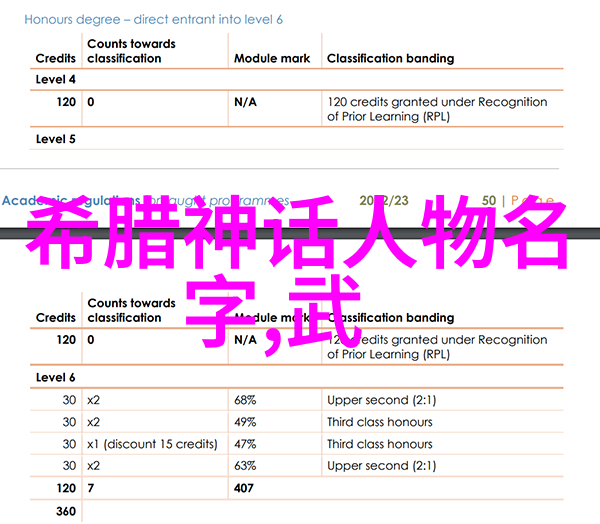Select the 'Level 6' row label
This screenshot has height=524, width=600.
click(55, 378)
